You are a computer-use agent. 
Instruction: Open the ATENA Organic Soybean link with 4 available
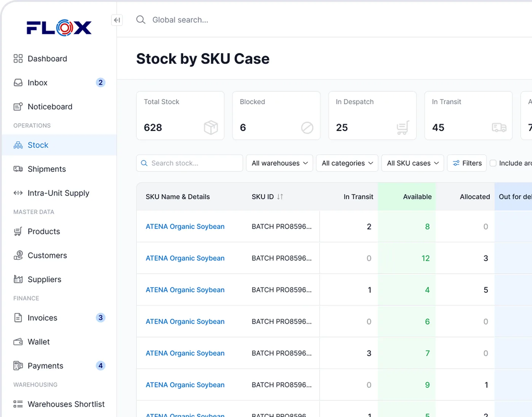[x=185, y=290]
